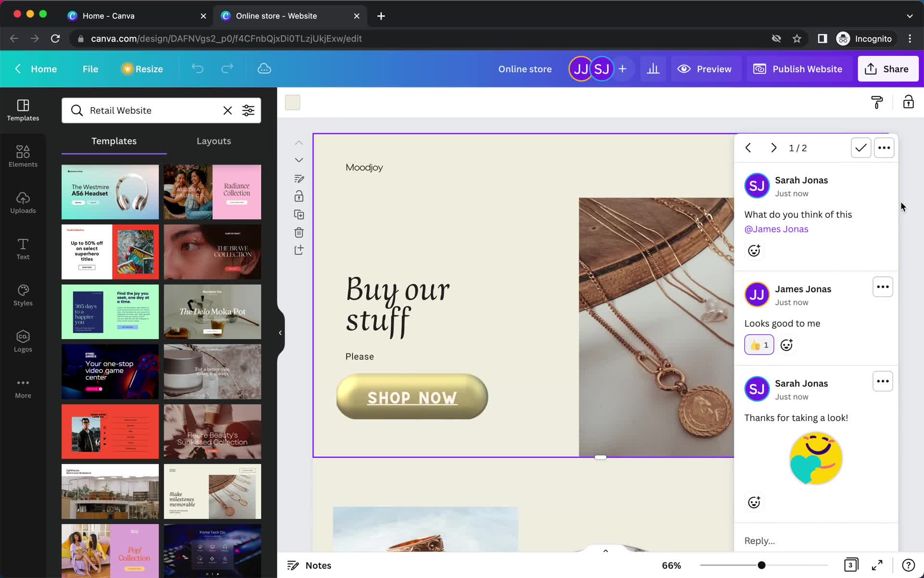Select the cloud save status icon
Viewport: 924px width, 578px height.
click(264, 68)
